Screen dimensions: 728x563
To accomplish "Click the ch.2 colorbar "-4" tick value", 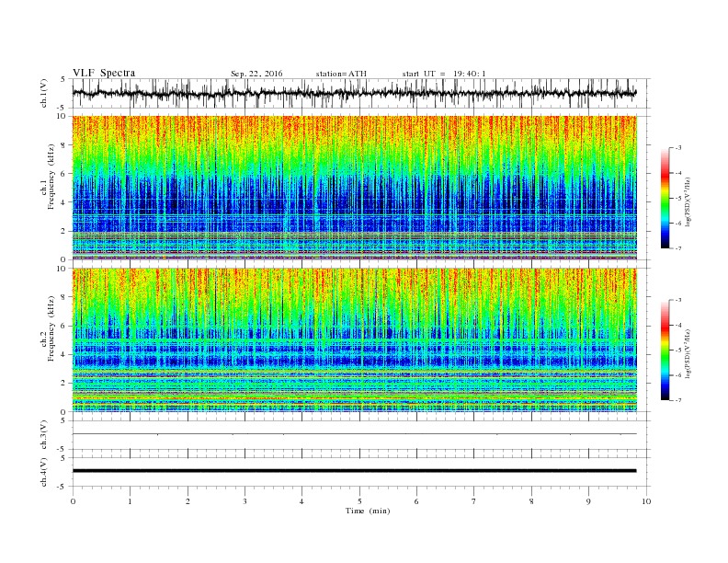I will pyautogui.click(x=678, y=325).
